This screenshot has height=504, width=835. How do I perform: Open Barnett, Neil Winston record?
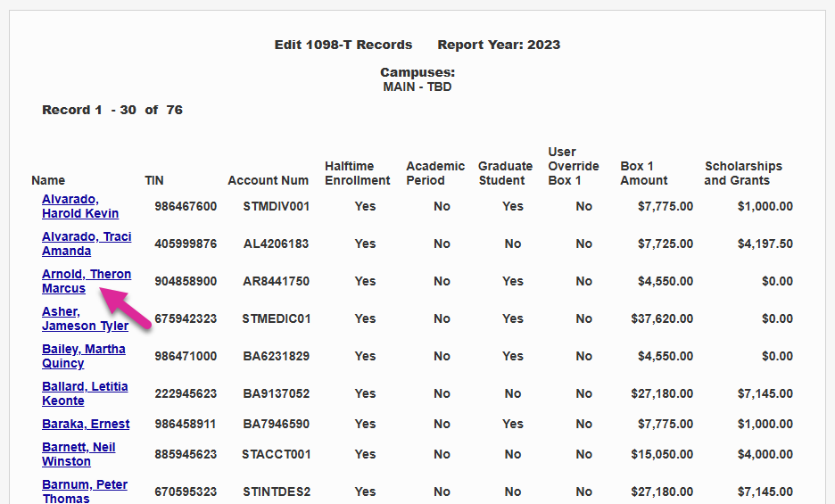(78, 454)
